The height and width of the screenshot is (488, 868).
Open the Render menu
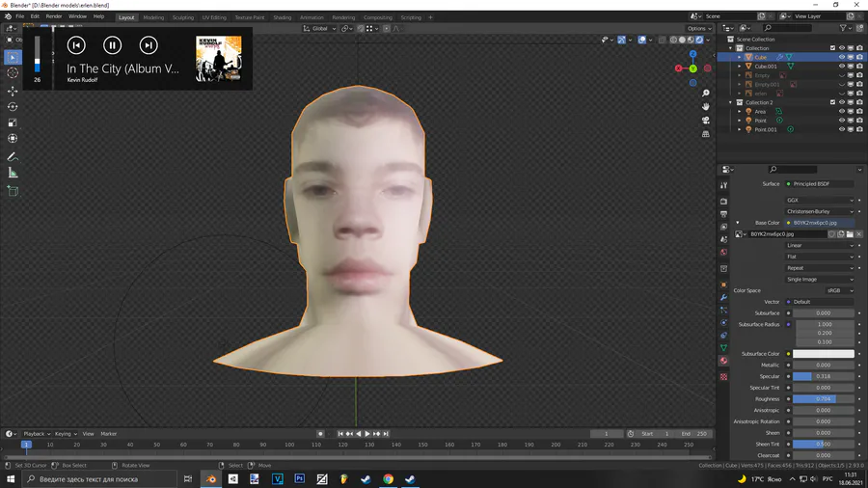coord(54,16)
